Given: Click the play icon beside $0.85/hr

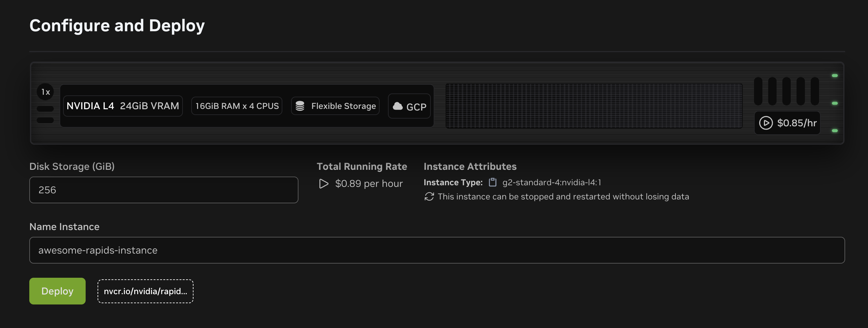Looking at the screenshot, I should click(x=767, y=123).
